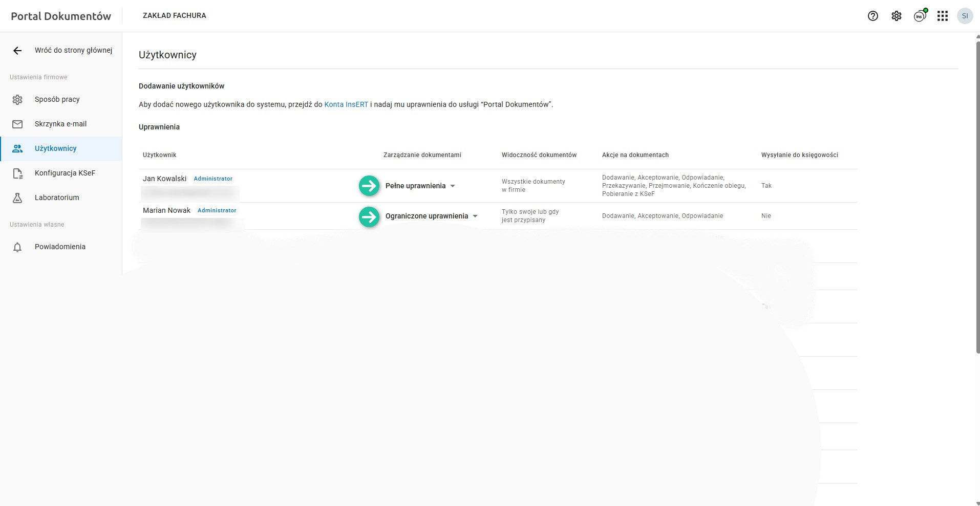
Task: Open the help question mark icon
Action: coord(873,16)
